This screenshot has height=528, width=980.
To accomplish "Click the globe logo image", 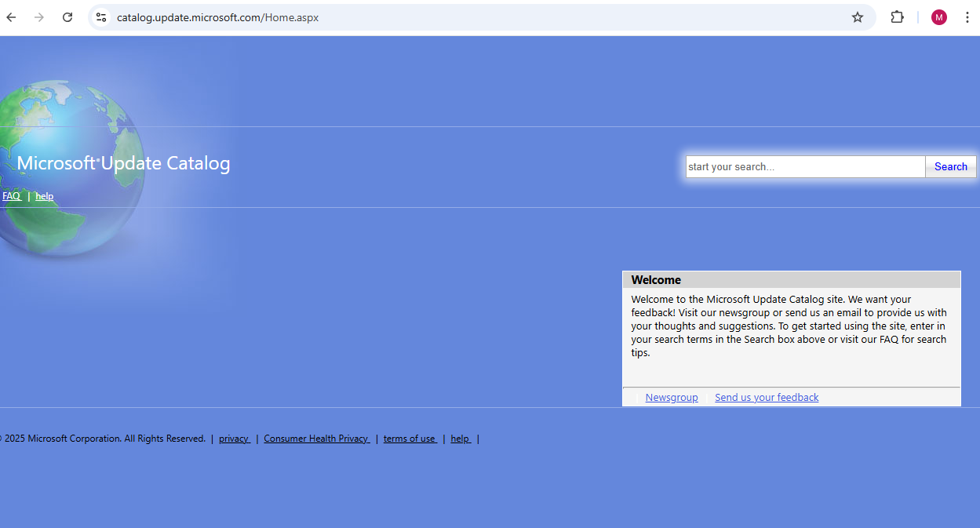I will tap(71, 169).
